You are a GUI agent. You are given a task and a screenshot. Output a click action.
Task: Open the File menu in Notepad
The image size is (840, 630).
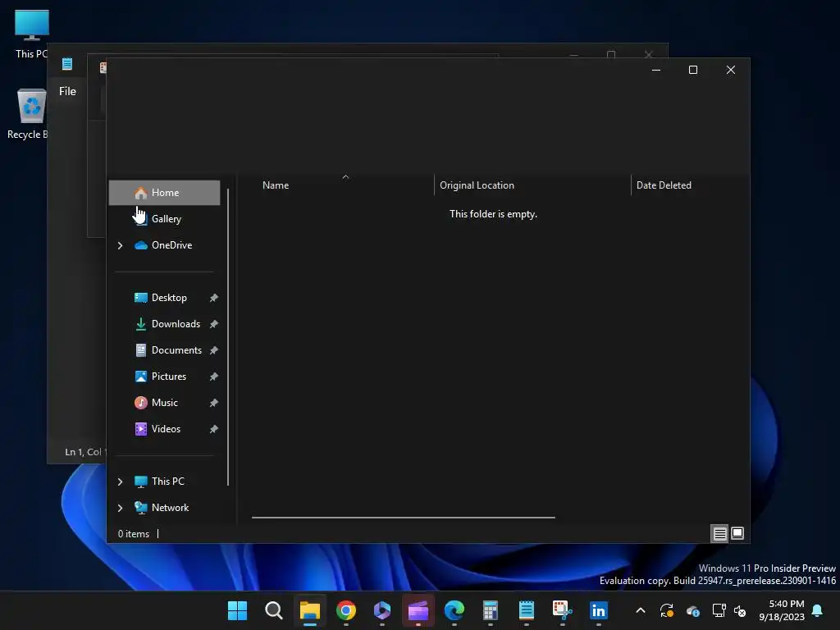point(67,92)
